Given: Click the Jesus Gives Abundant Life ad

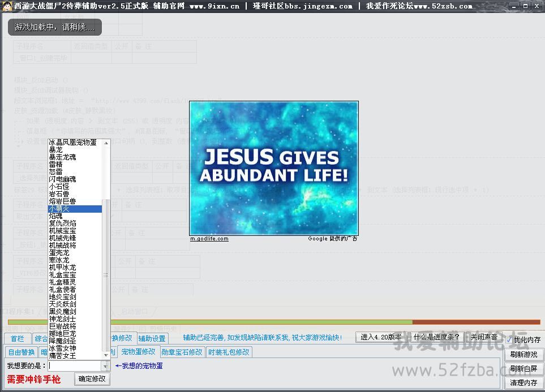Looking at the screenshot, I should (273, 168).
